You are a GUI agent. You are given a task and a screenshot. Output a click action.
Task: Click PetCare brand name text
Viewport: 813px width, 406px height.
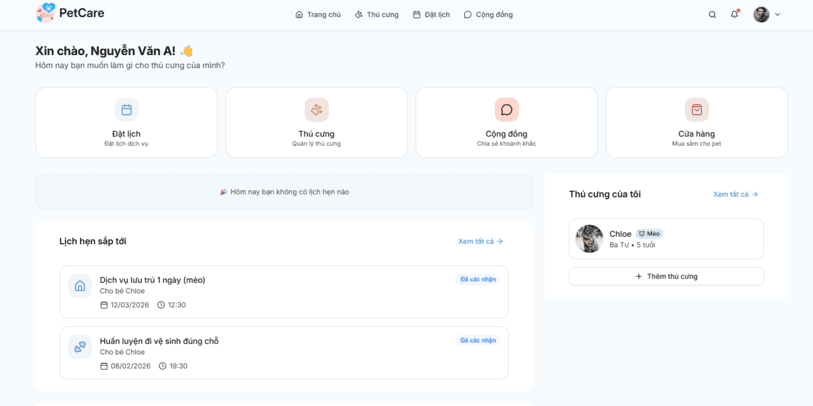pyautogui.click(x=81, y=13)
